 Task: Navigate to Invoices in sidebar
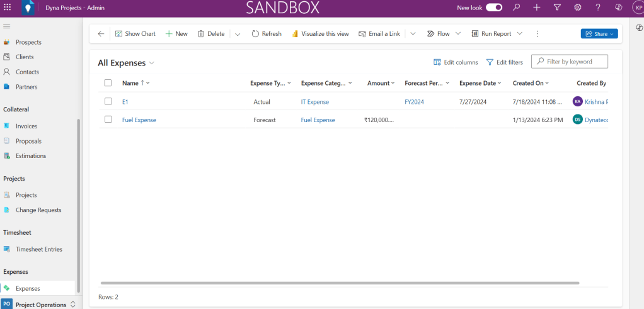point(26,126)
